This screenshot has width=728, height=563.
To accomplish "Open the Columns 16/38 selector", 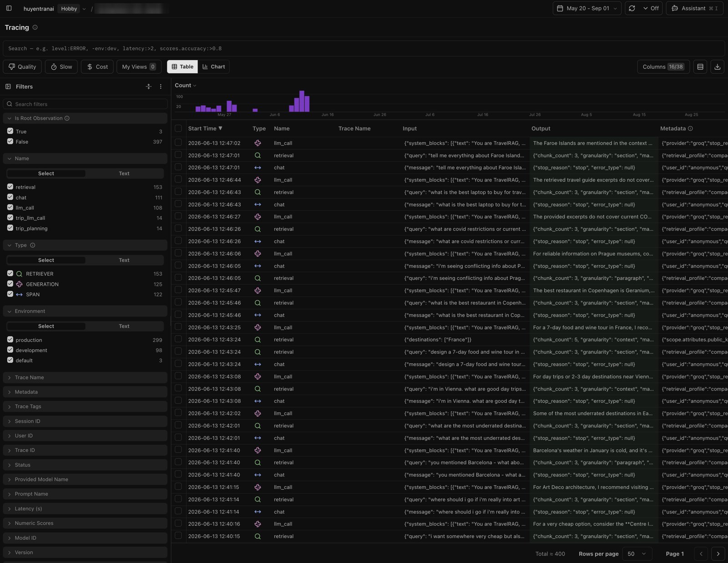I will tap(663, 67).
